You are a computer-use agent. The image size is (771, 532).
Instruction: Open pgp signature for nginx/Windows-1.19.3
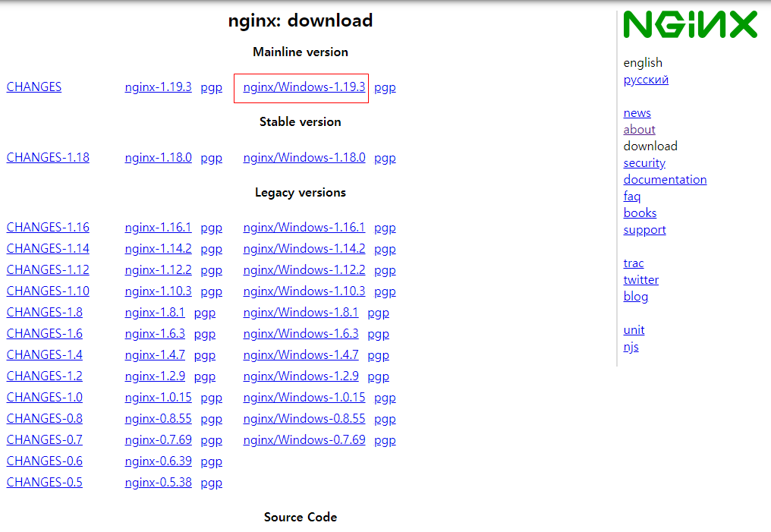(385, 87)
